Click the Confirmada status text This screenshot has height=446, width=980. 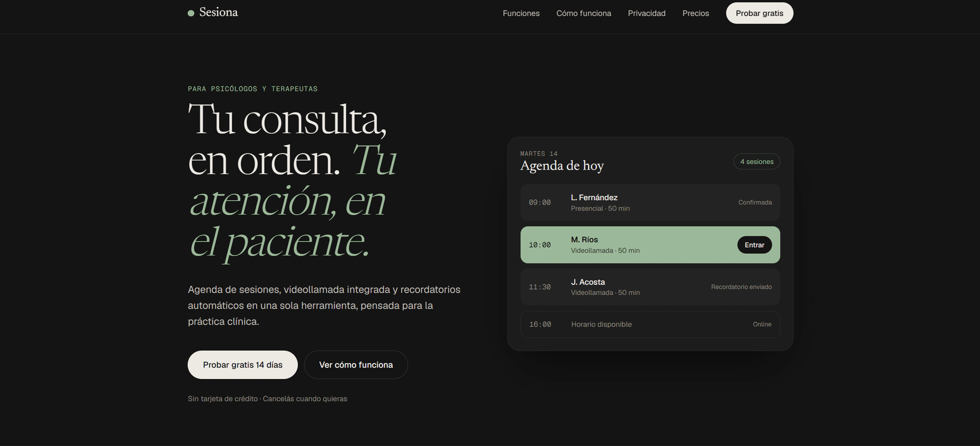coord(755,203)
